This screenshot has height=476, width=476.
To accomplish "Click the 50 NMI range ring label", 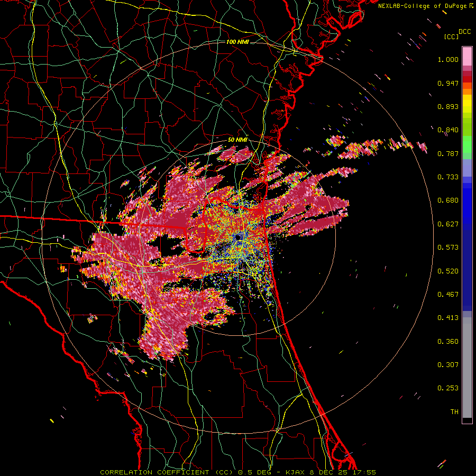I will point(237,140).
